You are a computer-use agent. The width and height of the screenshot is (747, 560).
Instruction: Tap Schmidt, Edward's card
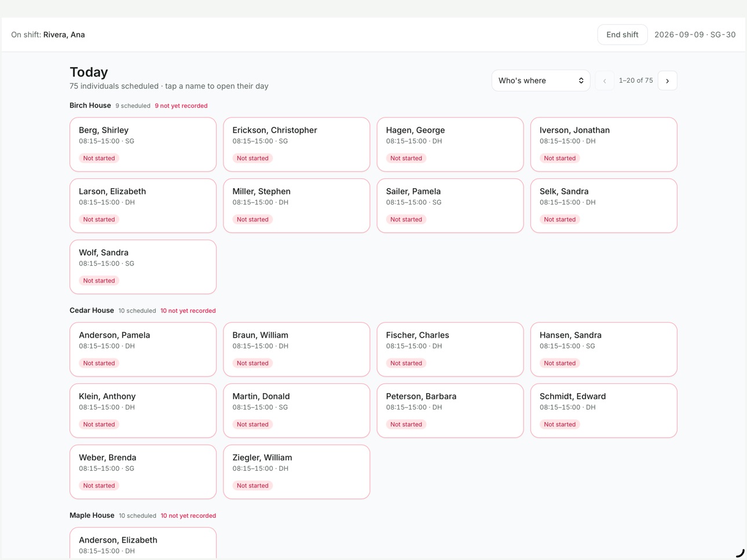coord(603,411)
